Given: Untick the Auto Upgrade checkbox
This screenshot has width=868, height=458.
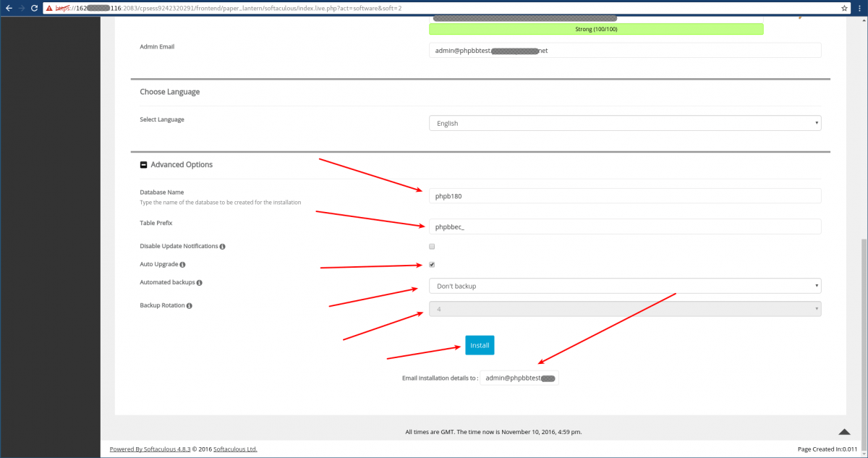Looking at the screenshot, I should coord(432,265).
